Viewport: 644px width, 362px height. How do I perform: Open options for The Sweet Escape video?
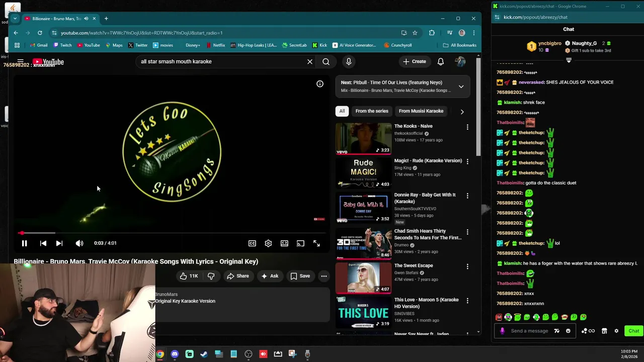[x=467, y=266]
